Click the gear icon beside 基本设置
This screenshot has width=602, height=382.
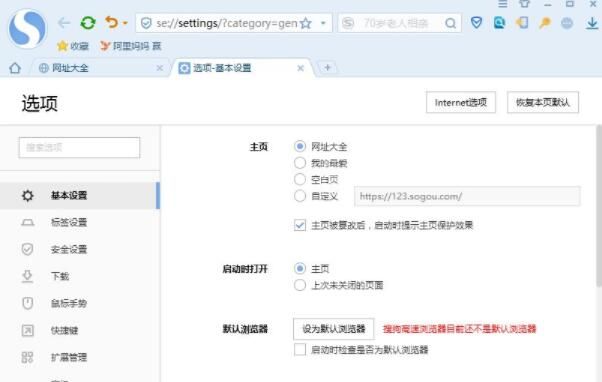pos(28,196)
